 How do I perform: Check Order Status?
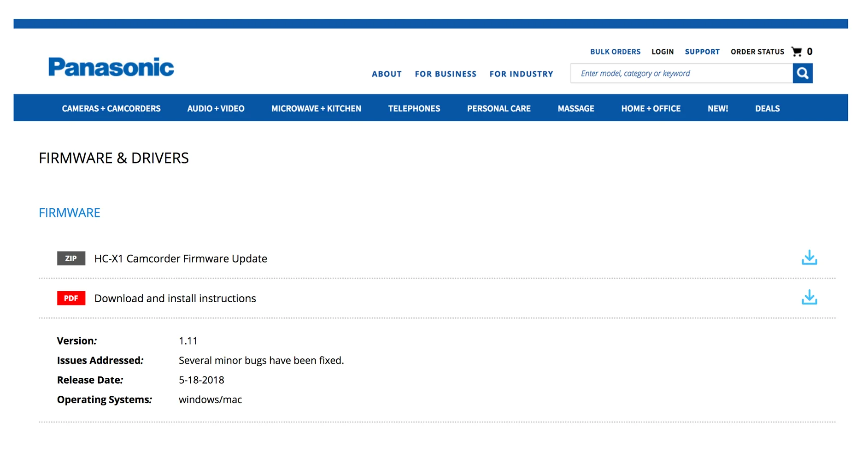(757, 52)
